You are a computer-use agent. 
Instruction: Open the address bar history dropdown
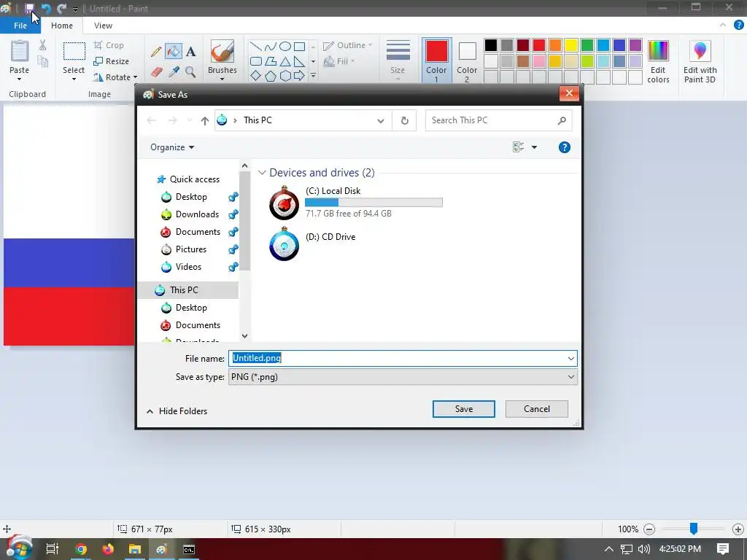(x=381, y=120)
